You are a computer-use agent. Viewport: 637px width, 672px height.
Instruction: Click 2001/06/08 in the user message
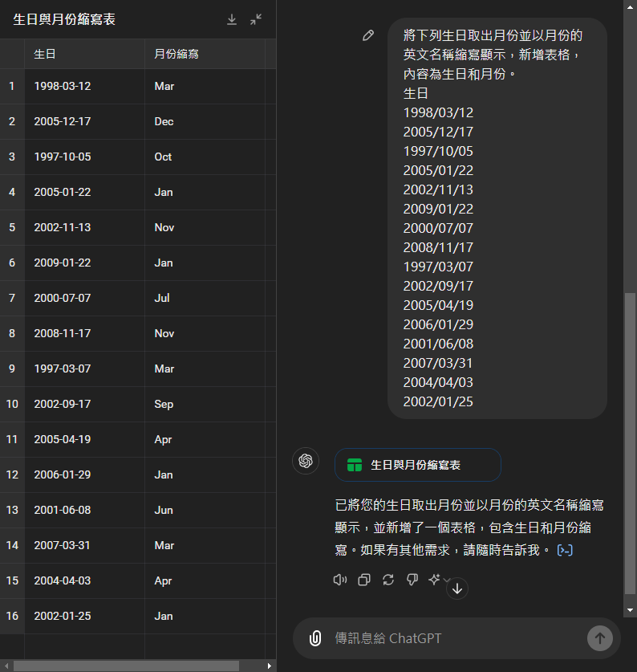point(438,344)
